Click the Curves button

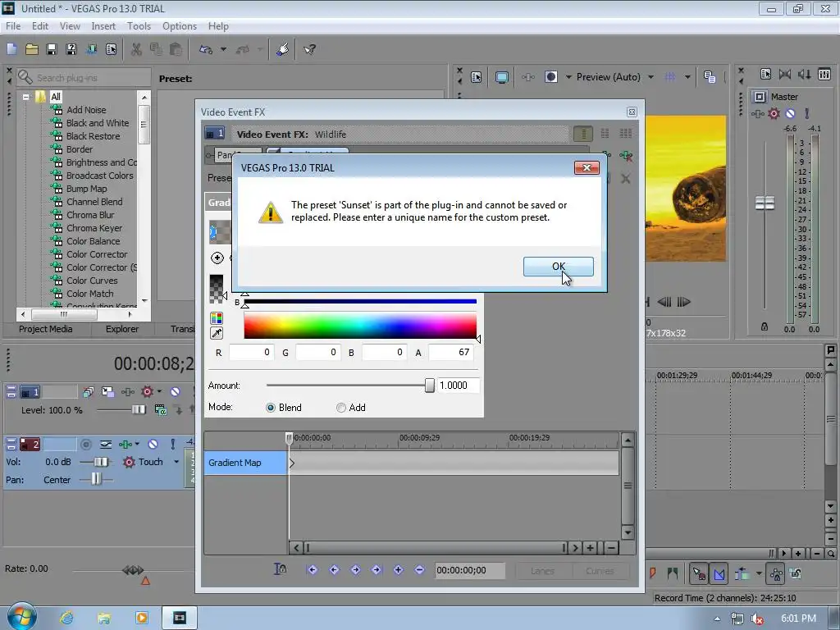[x=600, y=571]
